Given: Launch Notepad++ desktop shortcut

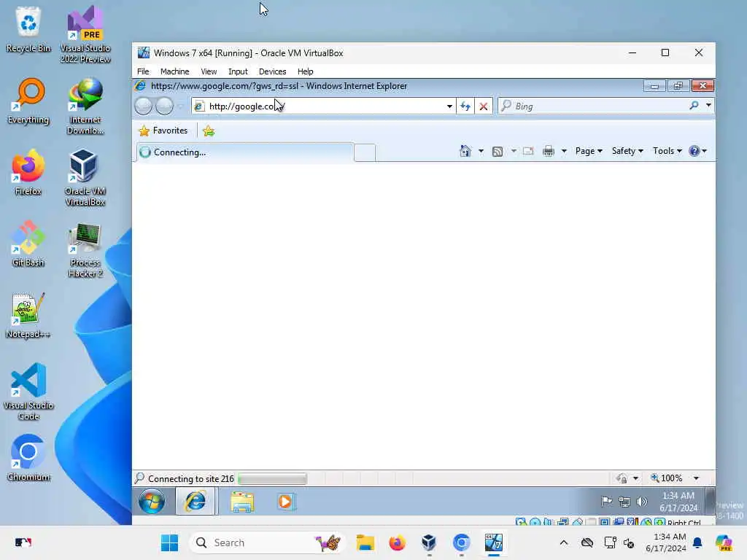Looking at the screenshot, I should click(x=28, y=315).
